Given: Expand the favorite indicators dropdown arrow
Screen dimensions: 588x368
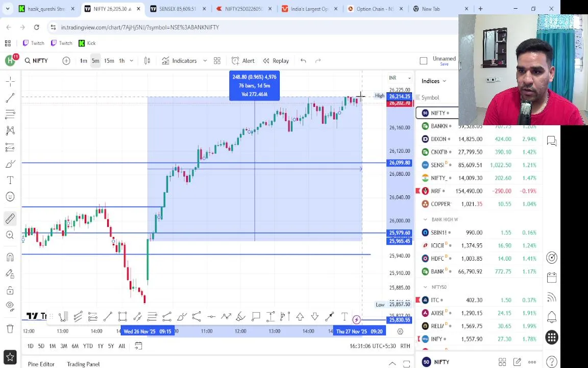Looking at the screenshot, I should tap(205, 61).
